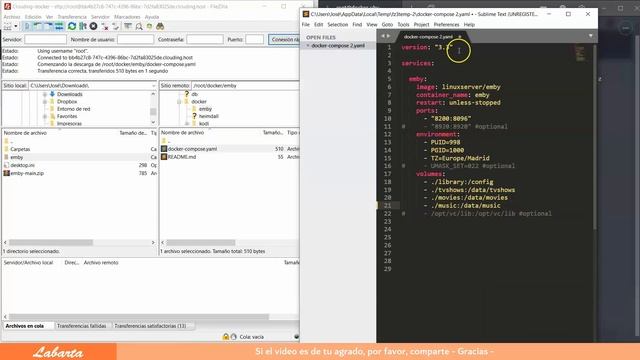Toggle the local directory tree view
Image resolution: width=640 pixels, height=360 pixels.
click(x=38, y=26)
